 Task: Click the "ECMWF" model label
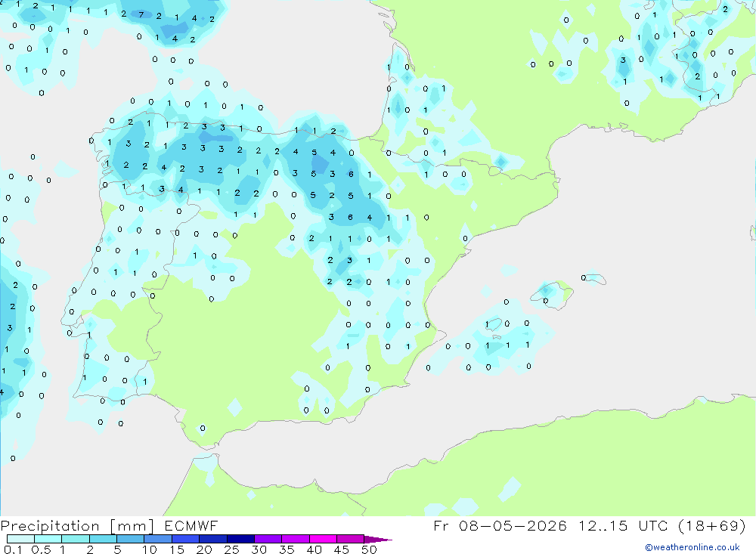coord(191,525)
